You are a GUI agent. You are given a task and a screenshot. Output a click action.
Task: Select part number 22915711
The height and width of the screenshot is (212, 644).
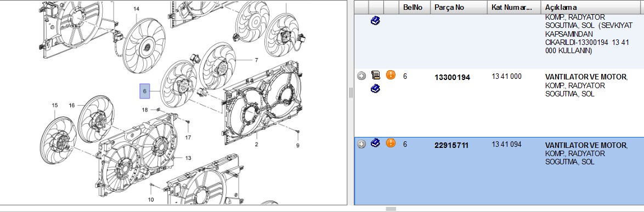point(451,146)
